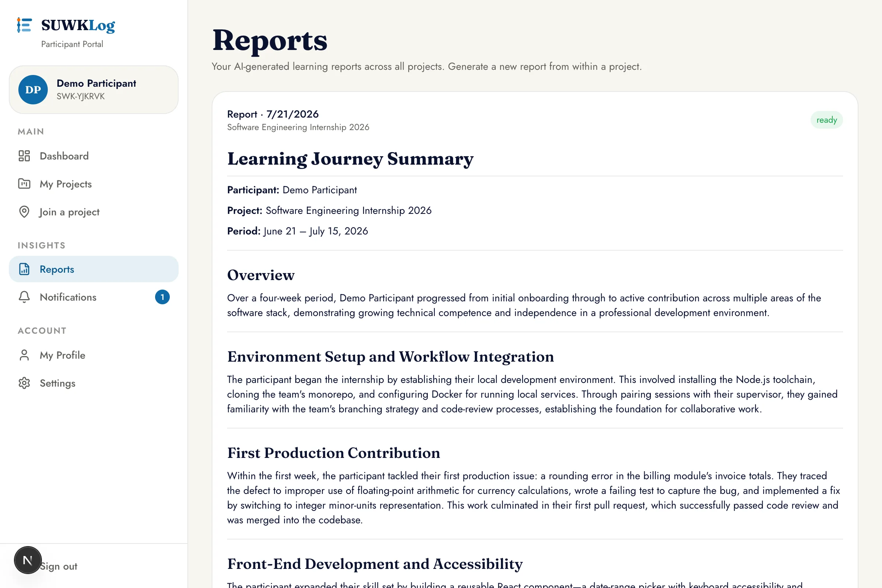Click the Settings gear icon
882x588 pixels.
point(24,383)
